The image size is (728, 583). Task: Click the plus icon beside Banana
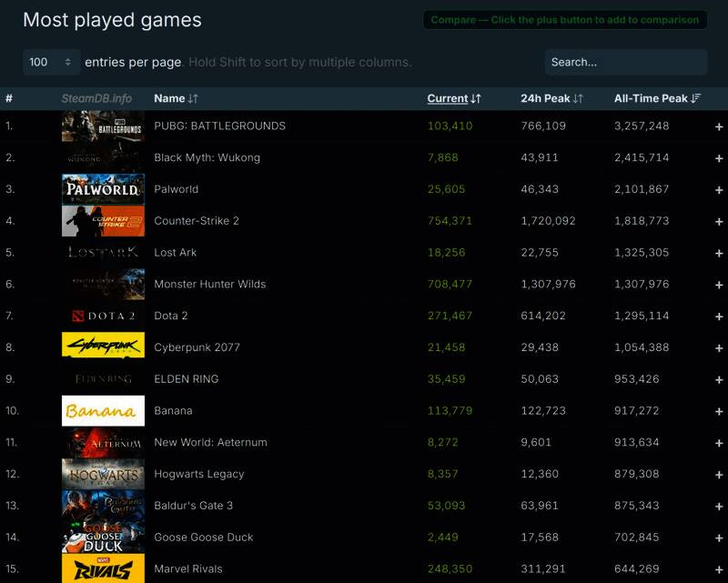pyautogui.click(x=719, y=411)
